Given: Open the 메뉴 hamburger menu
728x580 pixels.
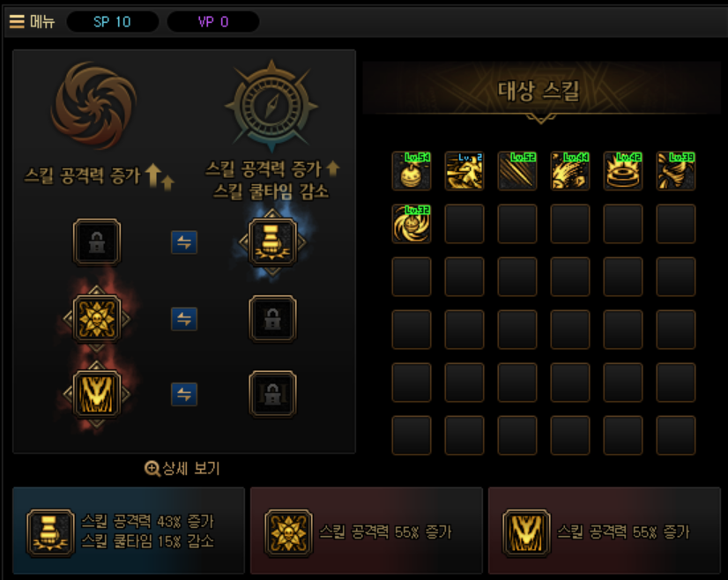Looking at the screenshot, I should tap(32, 21).
